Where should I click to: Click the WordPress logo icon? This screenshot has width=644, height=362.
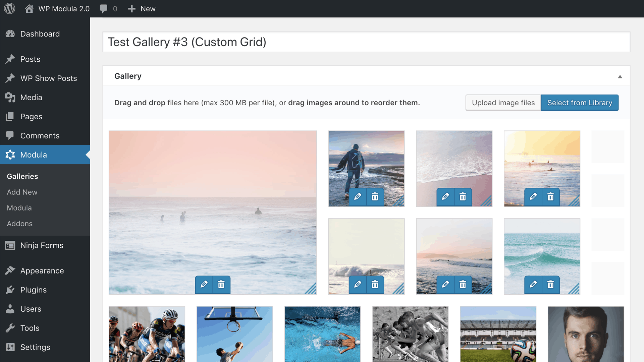[10, 8]
